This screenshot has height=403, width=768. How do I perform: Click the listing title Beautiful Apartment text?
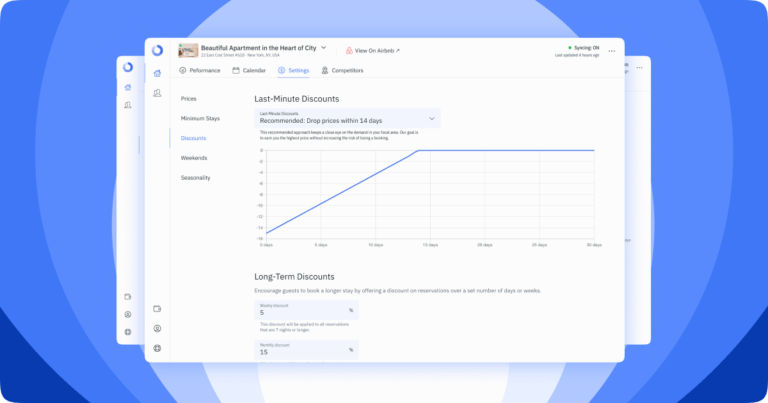pos(259,48)
